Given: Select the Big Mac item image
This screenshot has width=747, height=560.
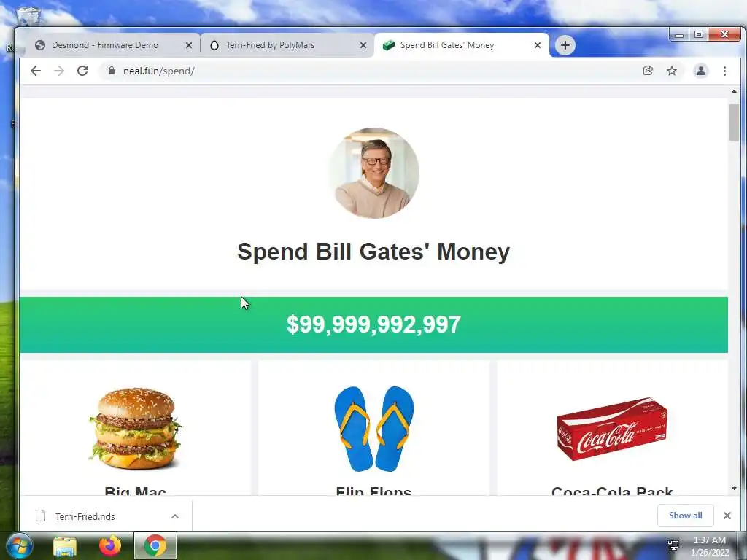Looking at the screenshot, I should click(135, 429).
